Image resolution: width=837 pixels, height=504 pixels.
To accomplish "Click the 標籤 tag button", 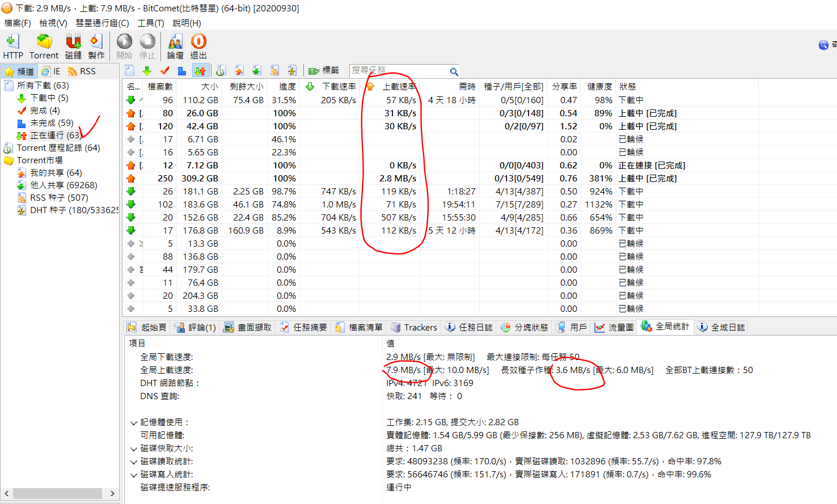I will 324,71.
